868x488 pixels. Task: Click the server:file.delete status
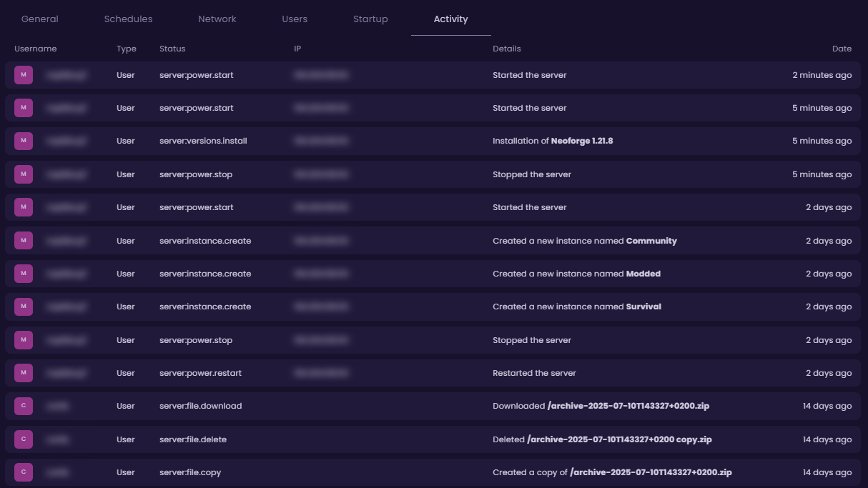click(x=193, y=439)
